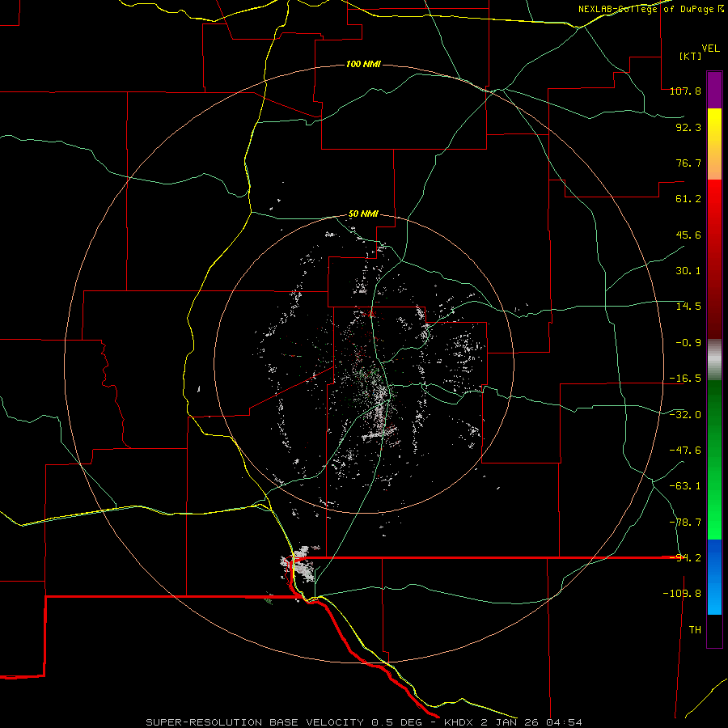Click the 50 NMI range ring label
Screen dimensions: 728x728
(x=363, y=214)
